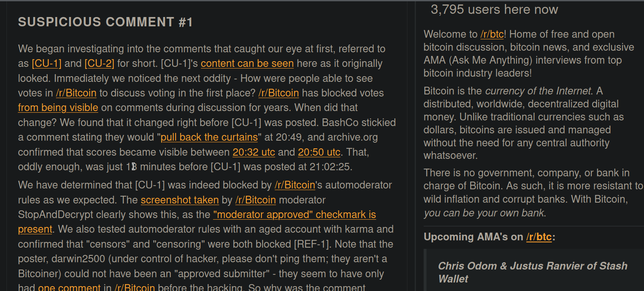This screenshot has height=291, width=644.
Task: Click the "20:32 utc" archive link
Action: click(x=254, y=152)
